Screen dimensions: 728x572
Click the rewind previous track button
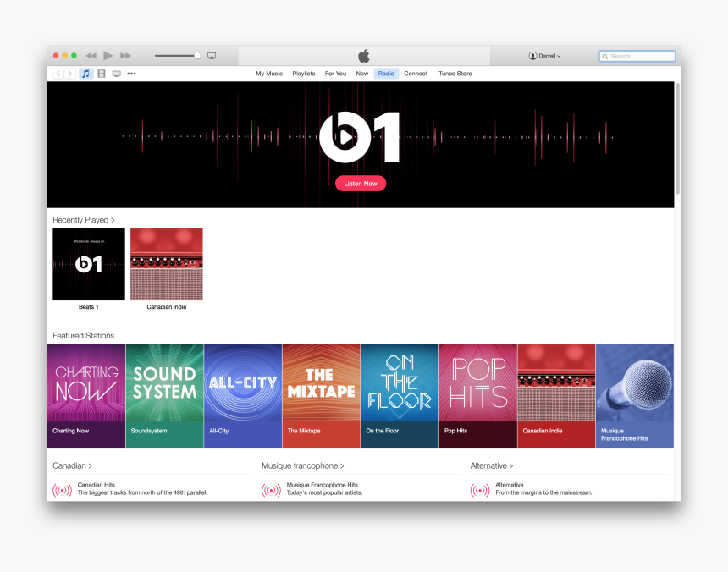click(91, 56)
